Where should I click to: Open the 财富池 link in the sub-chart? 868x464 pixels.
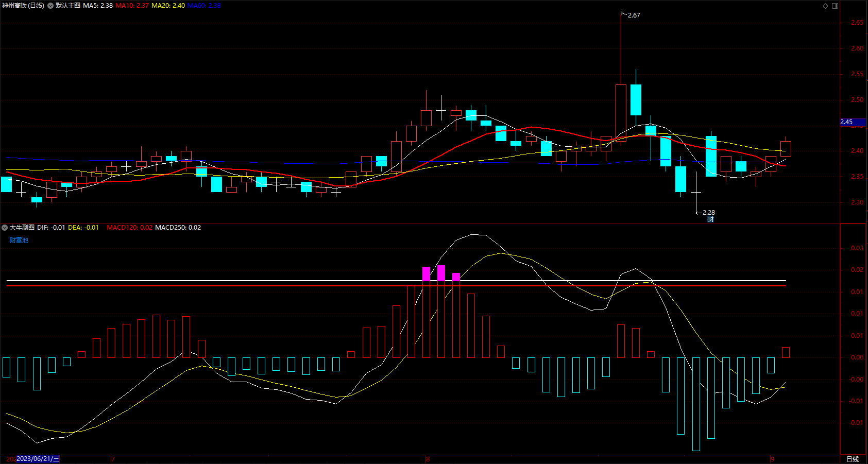[19, 240]
